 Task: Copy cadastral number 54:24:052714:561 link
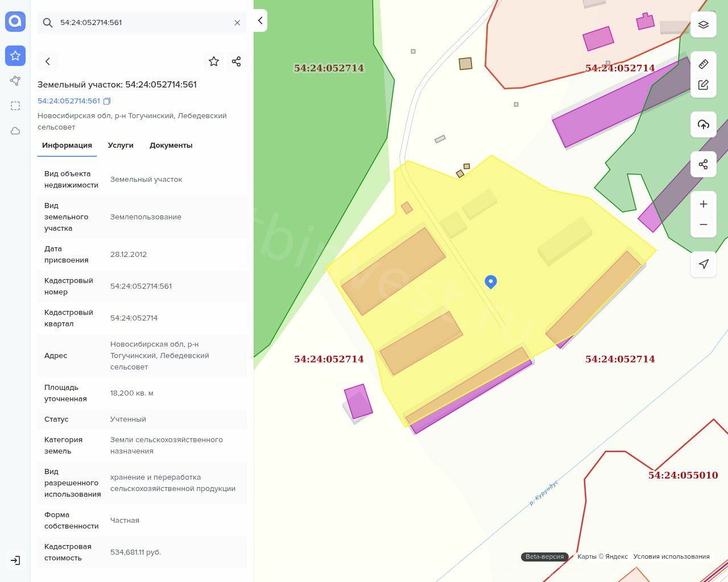[x=107, y=101]
